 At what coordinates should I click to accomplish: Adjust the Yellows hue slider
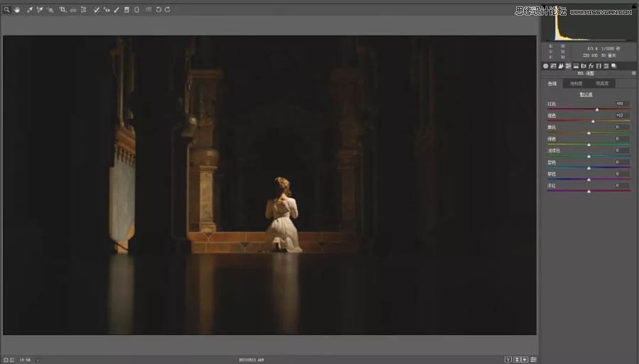pyautogui.click(x=589, y=133)
